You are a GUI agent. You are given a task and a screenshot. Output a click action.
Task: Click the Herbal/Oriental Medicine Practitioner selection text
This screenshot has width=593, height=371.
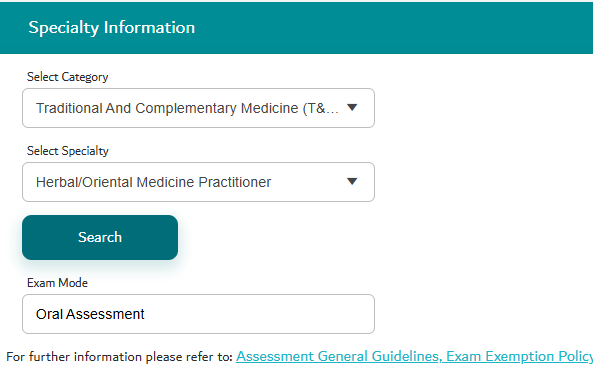154,182
